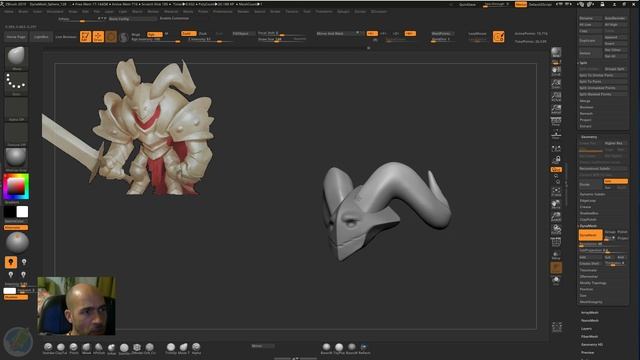The width and height of the screenshot is (640, 360).
Task: Click the Home Page button
Action: coord(16,37)
